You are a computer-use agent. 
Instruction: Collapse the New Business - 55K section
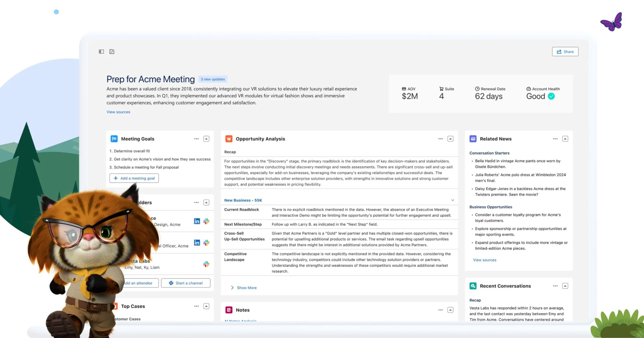click(452, 200)
